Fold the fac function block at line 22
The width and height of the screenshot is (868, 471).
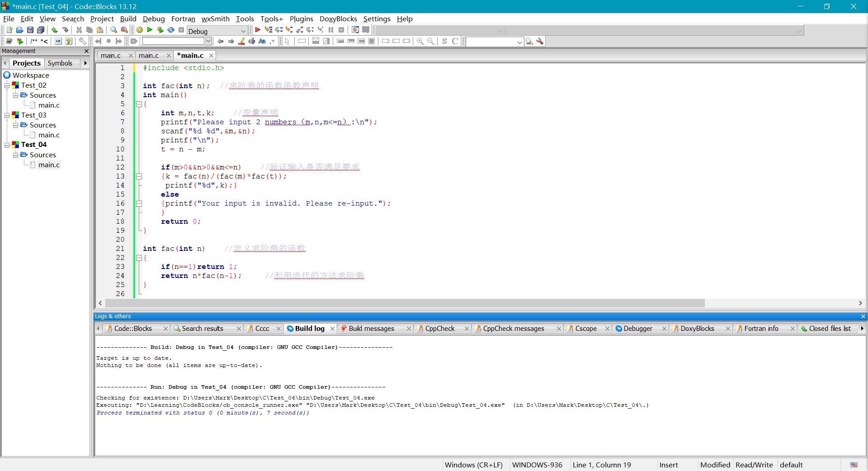(x=139, y=258)
